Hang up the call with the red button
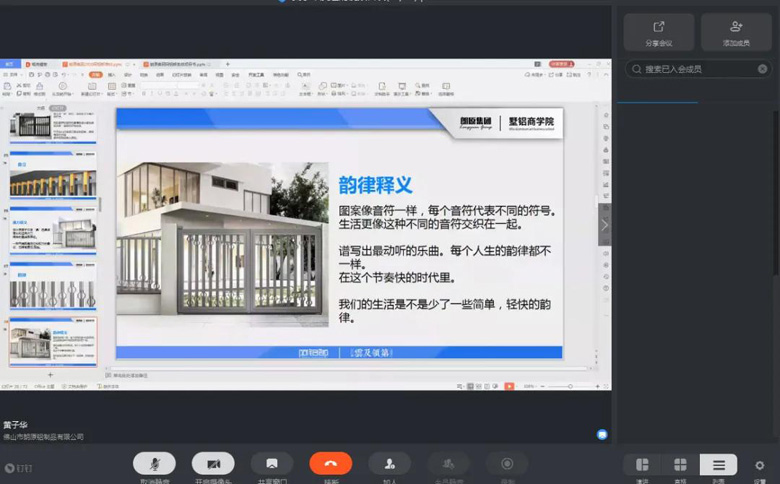This screenshot has width=780, height=484. point(330,464)
